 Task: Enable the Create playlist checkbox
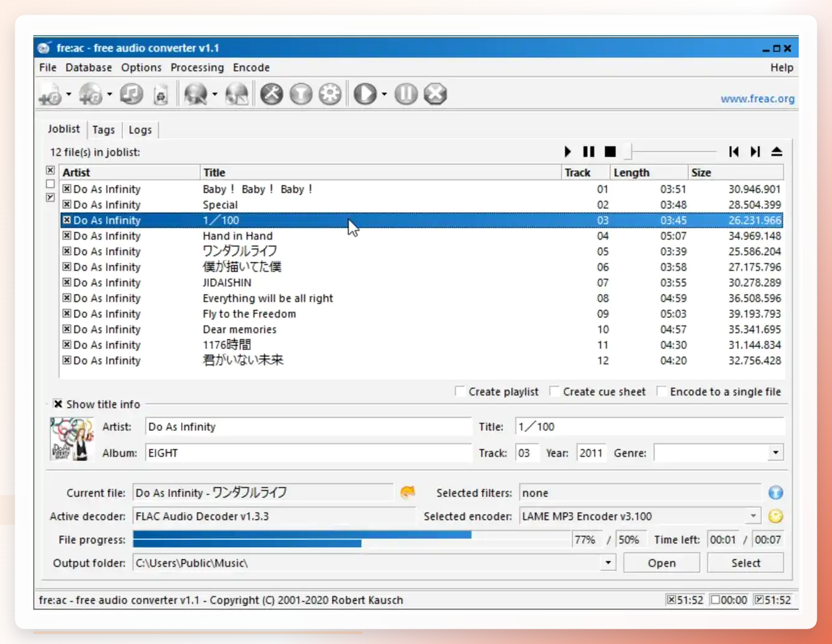(459, 391)
